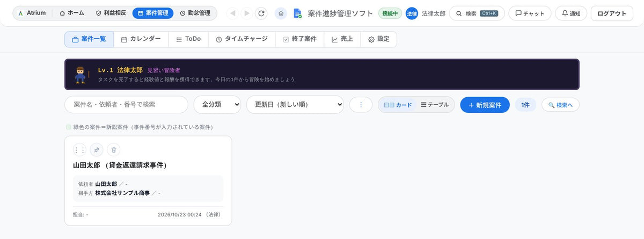Viewport: 644px width, 239px height.
Task: Click the ＋ 新規案件 button
Action: 485,105
